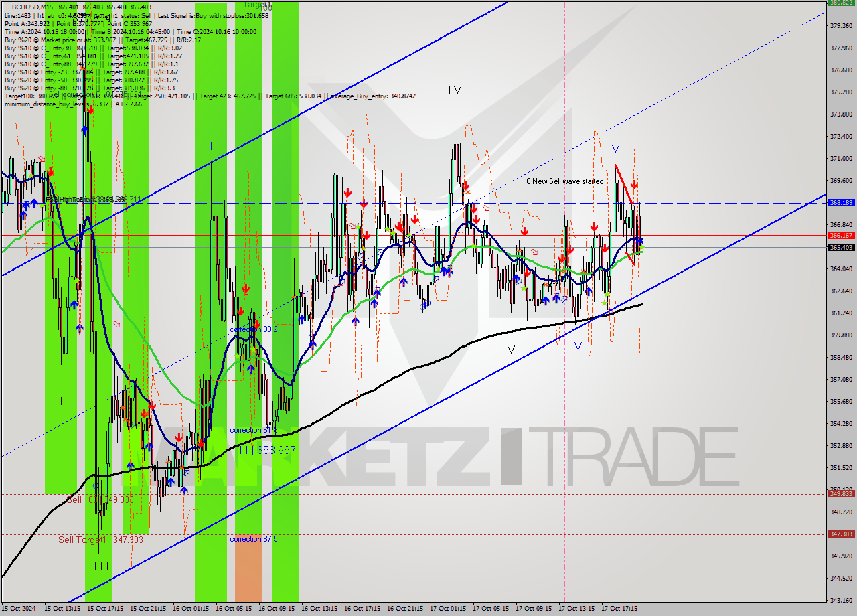Viewport: 857px width, 616px height.
Task: Click the 368.189 price tag on axis
Action: 840,202
